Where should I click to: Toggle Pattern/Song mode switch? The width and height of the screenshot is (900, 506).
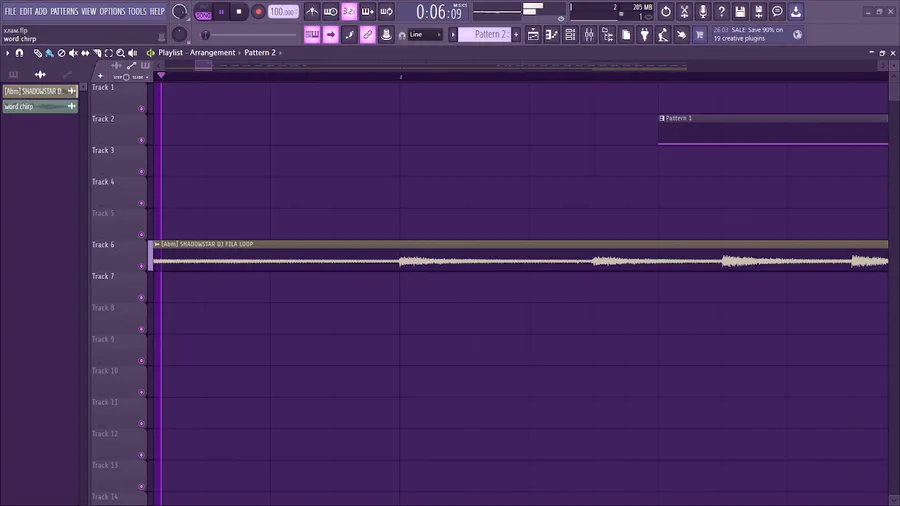[203, 12]
